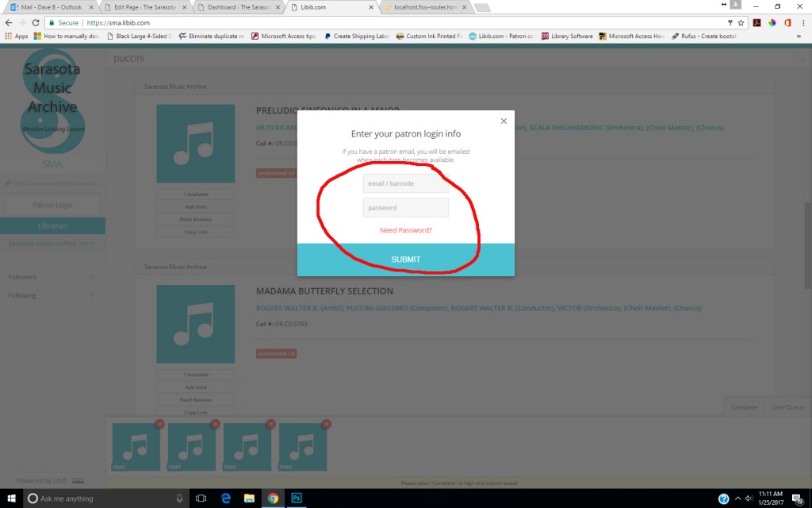812x508 pixels.
Task: Click the saved password key icon
Action: point(730,23)
